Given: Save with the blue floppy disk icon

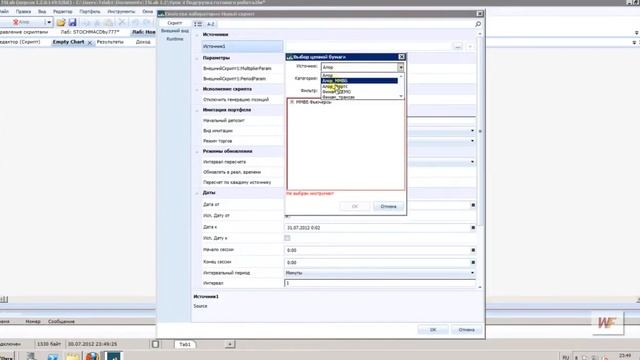Looking at the screenshot, I should [72, 22].
